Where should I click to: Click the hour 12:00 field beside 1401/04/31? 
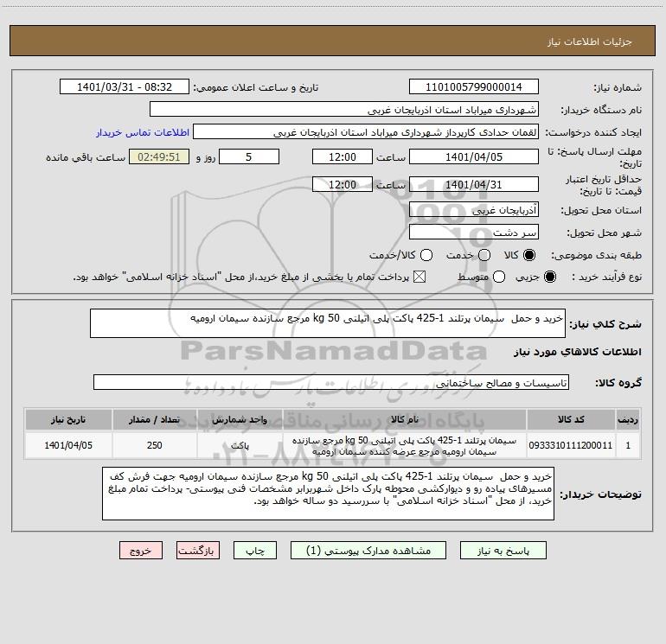(x=343, y=185)
